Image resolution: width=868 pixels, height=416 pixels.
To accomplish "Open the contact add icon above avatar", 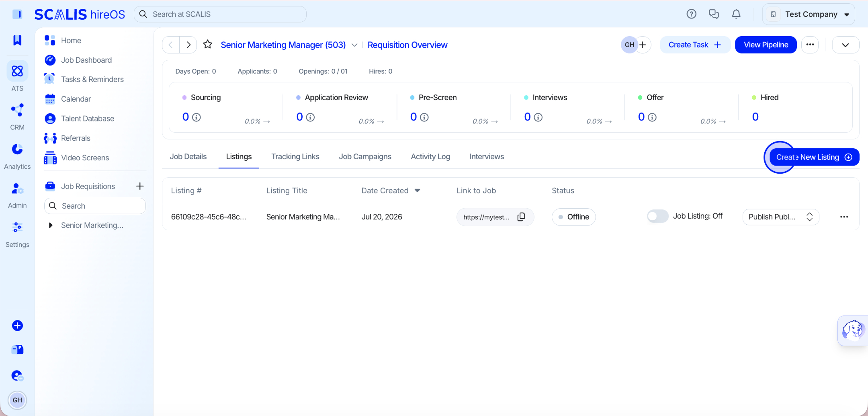I will 17,375.
